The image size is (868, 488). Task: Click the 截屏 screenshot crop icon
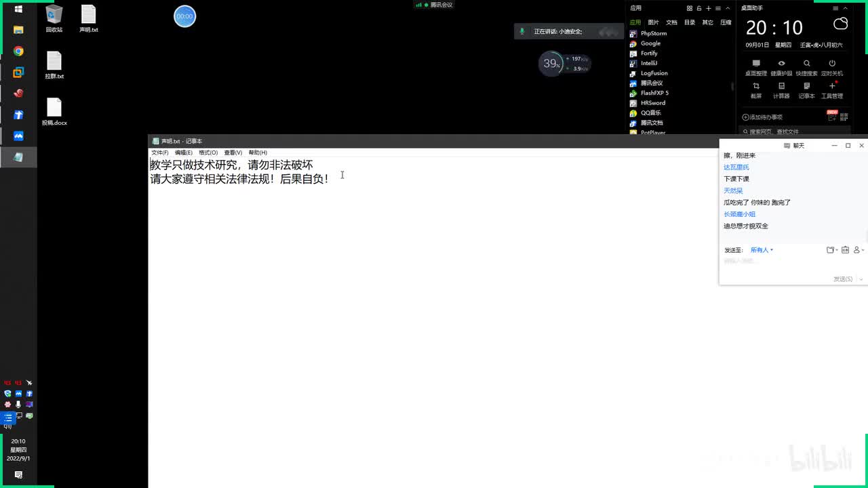pos(756,86)
